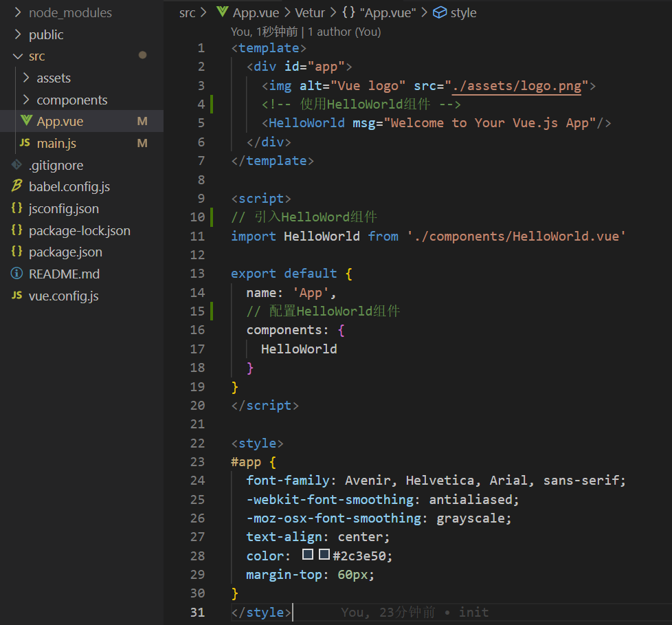Click line number 31 in the gutter
This screenshot has height=625, width=672.
pyautogui.click(x=197, y=612)
